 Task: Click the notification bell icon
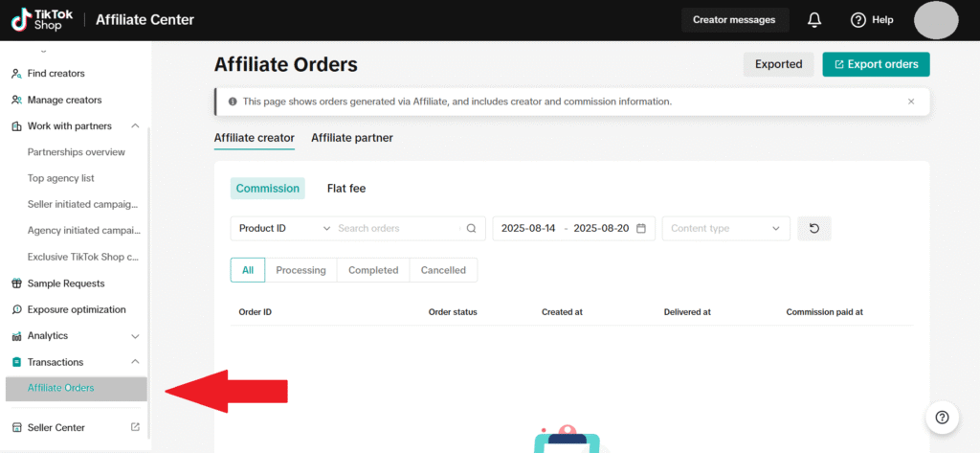pos(814,20)
